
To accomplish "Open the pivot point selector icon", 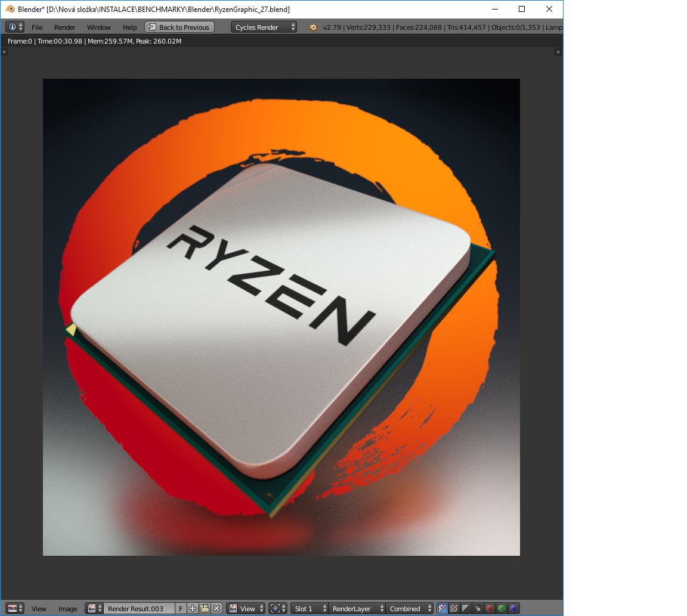I will [277, 608].
